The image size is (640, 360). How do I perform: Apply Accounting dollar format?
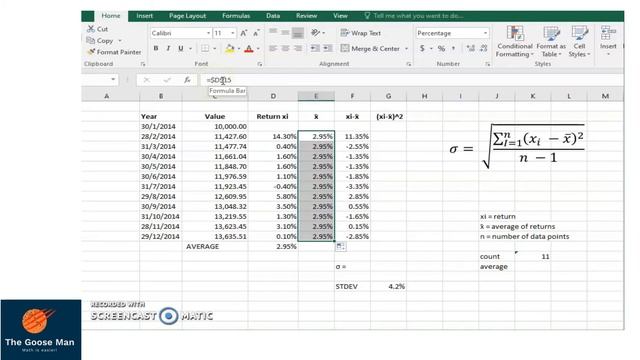(x=422, y=49)
